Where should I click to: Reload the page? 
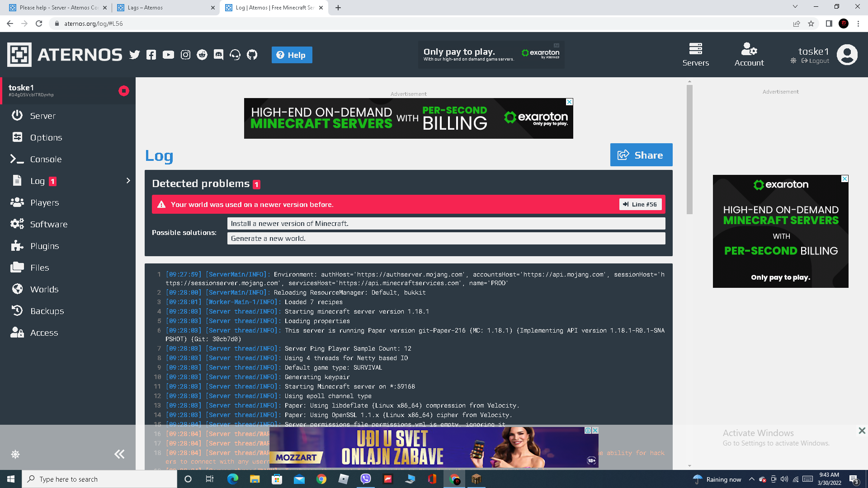point(39,23)
